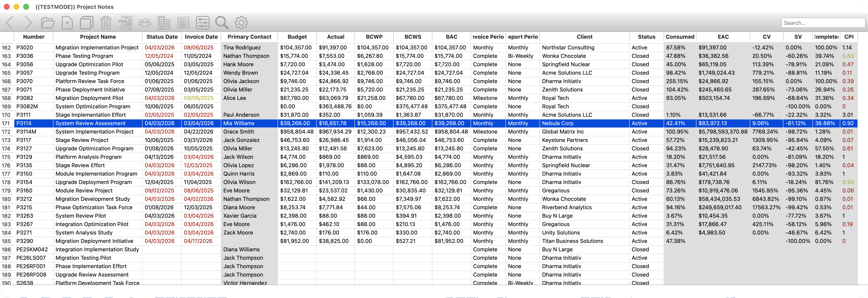Create a new document with the plus page icon
Viewport: 868px width, 298px height.
(x=67, y=23)
